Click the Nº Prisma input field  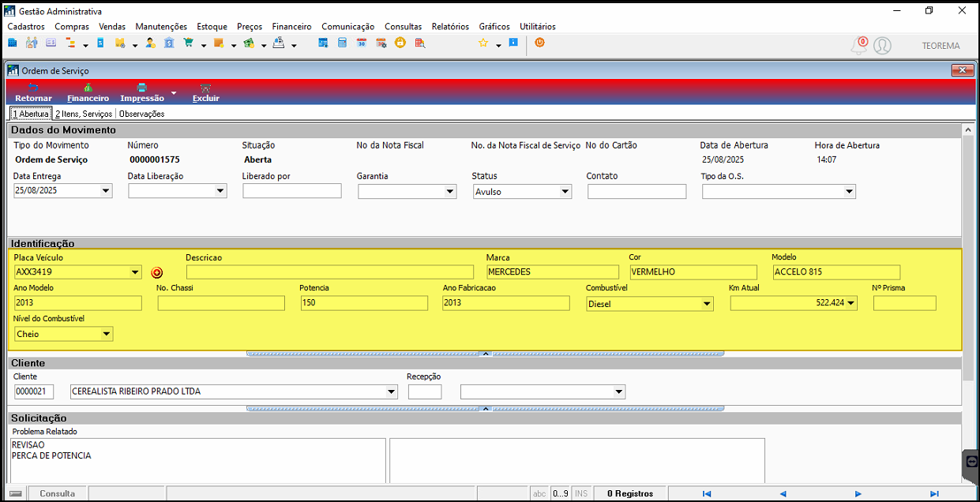tap(904, 303)
